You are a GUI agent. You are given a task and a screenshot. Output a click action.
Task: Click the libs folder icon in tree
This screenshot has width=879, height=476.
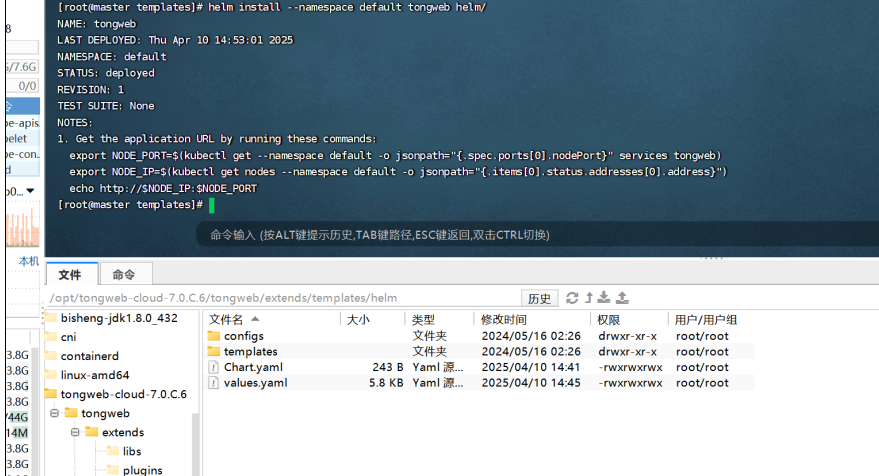[113, 451]
